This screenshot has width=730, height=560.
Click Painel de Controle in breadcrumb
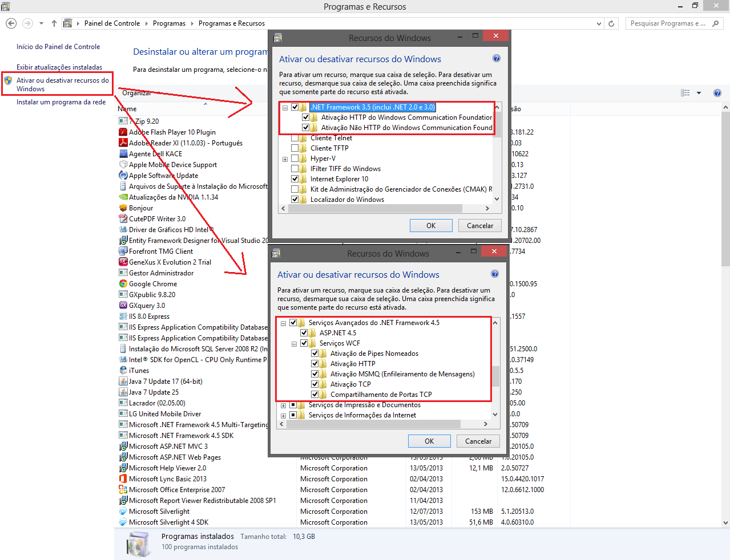(x=112, y=23)
